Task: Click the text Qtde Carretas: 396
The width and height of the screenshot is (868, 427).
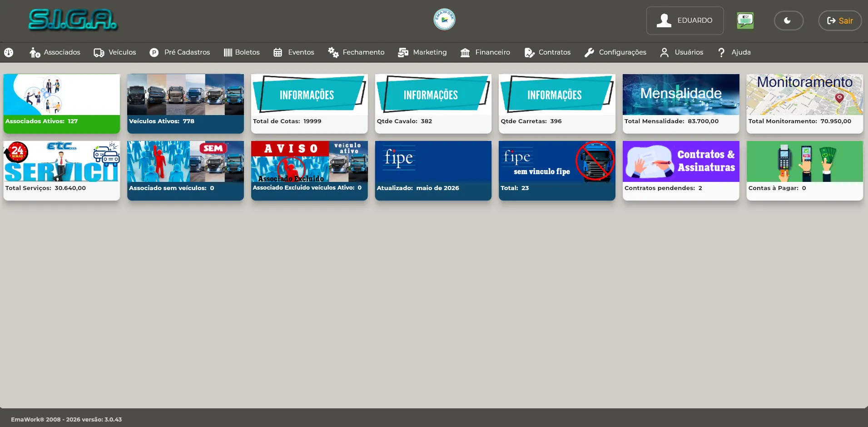Action: 531,121
